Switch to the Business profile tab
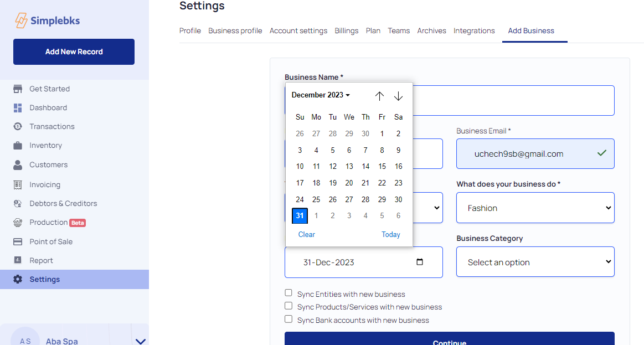The image size is (644, 345). click(235, 31)
